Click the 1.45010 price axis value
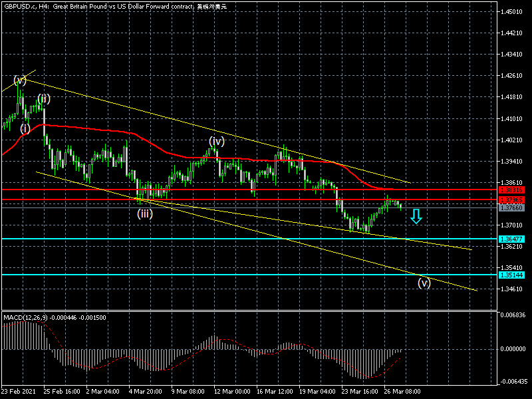Image resolution: width=532 pixels, height=399 pixels. pos(511,12)
